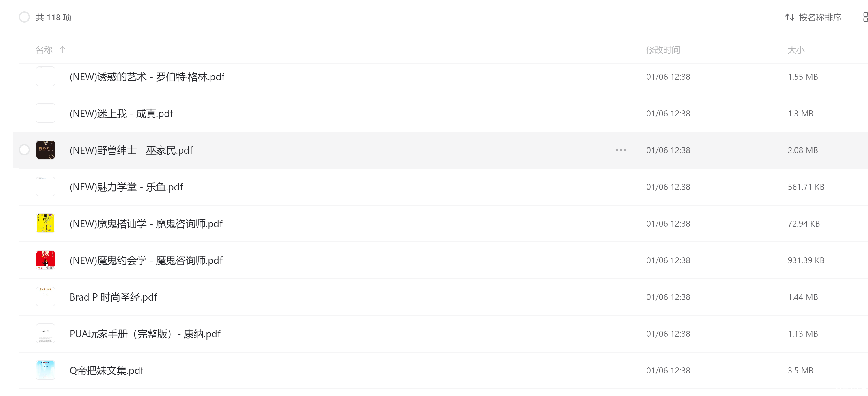Sort by the 大小 column header
868x396 pixels.
[x=796, y=50]
